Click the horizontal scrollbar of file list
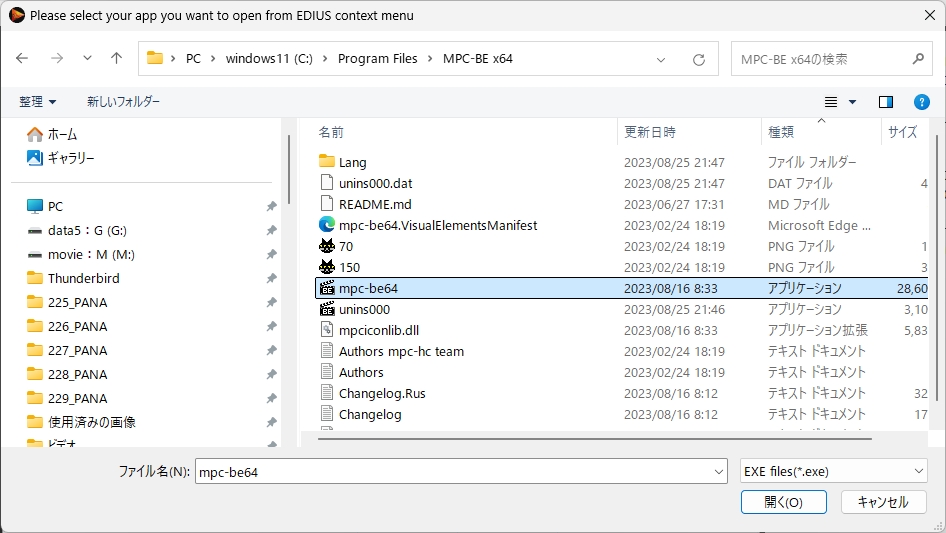The height and width of the screenshot is (533, 946). (594, 439)
